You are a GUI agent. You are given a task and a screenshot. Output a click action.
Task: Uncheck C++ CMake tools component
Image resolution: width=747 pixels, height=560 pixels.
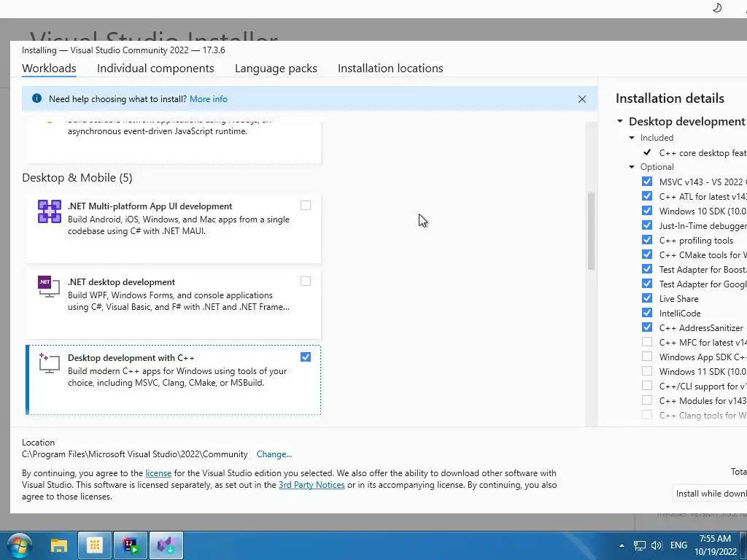646,254
